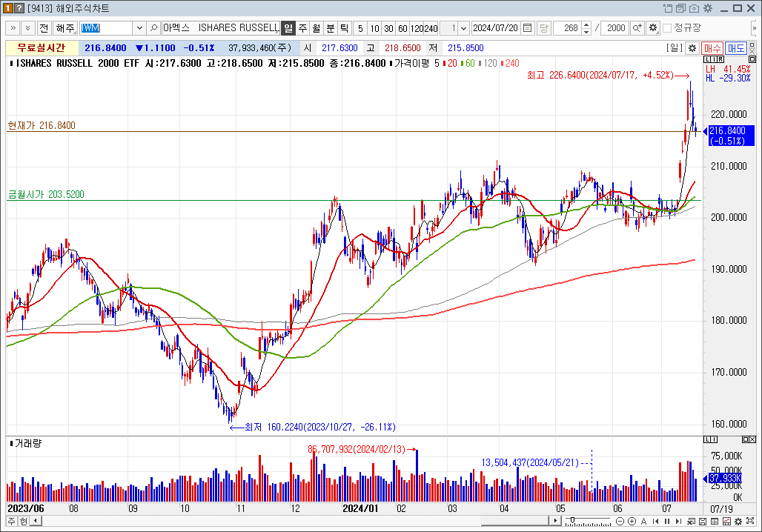Toggle the 현 button at bottom left
Viewport: 762px width, 532px height.
click(x=24, y=522)
